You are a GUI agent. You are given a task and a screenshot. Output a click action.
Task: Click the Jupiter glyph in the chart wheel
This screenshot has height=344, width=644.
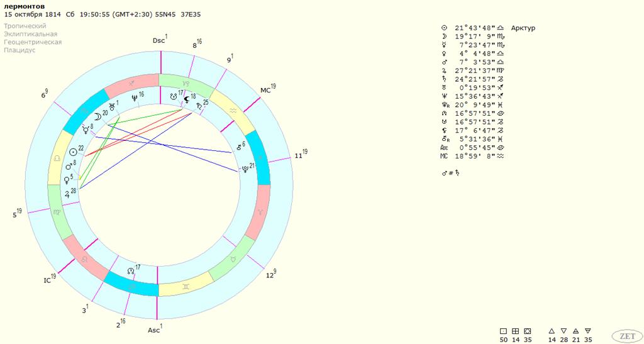[67, 194]
